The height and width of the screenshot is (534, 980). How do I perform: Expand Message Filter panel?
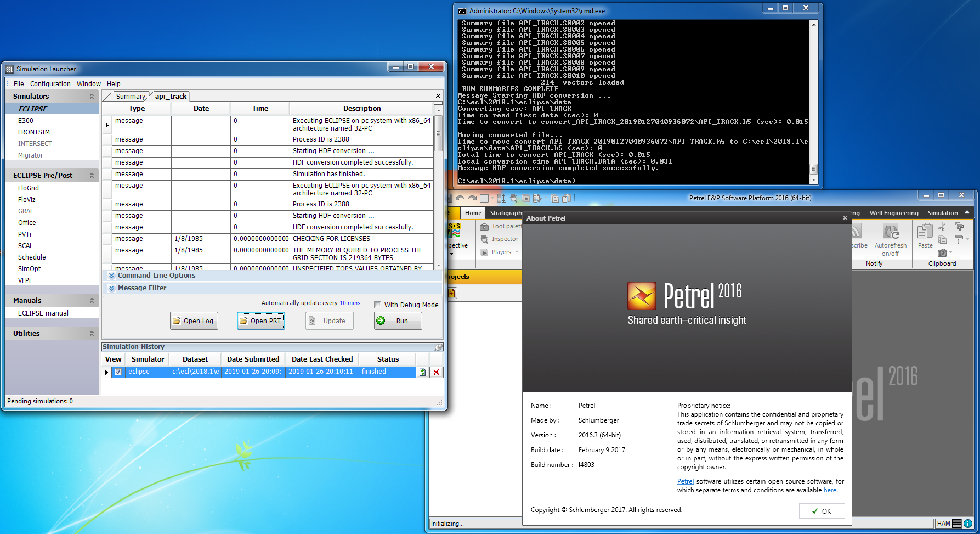tap(112, 288)
